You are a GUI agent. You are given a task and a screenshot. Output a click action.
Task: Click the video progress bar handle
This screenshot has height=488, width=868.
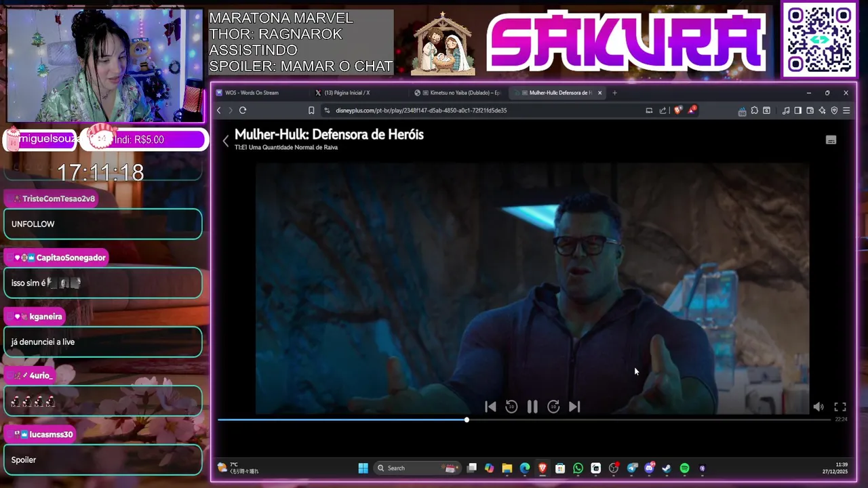pos(467,420)
